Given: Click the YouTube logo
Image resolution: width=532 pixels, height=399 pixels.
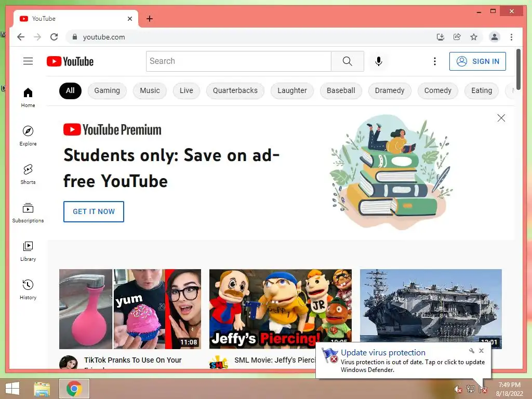Looking at the screenshot, I should 70,61.
